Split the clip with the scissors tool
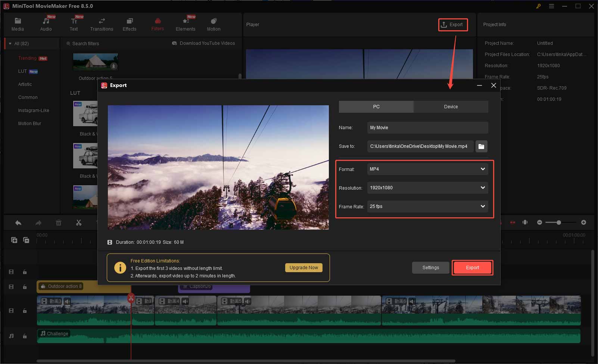The height and width of the screenshot is (364, 598). (x=79, y=222)
